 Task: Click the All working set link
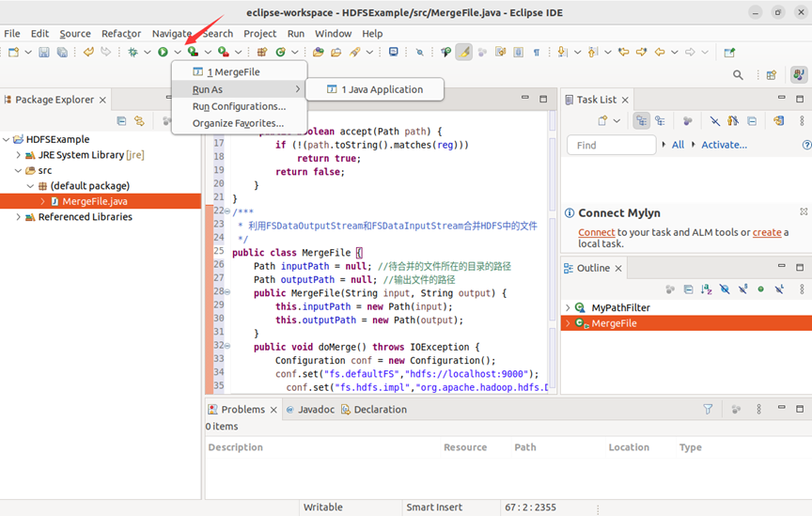point(678,145)
